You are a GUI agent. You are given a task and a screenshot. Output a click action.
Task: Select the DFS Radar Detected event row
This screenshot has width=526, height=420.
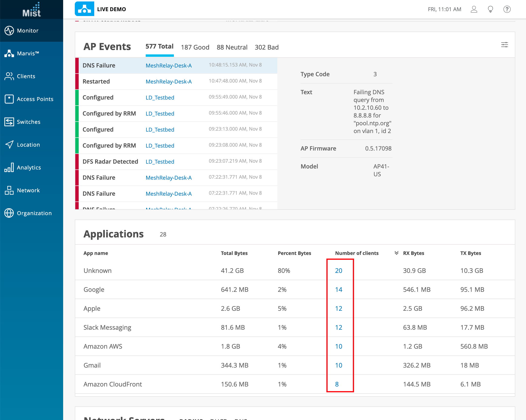click(110, 161)
